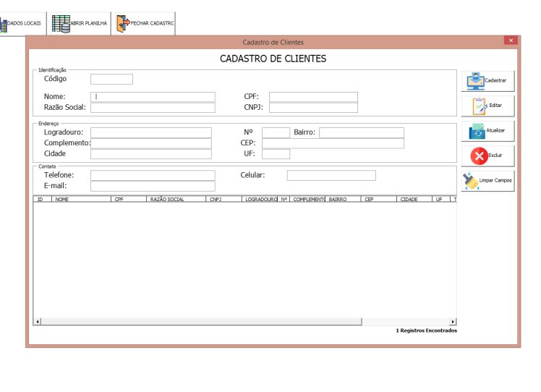Click the UF input field
Image resolution: width=541 pixels, height=392 pixels.
(x=276, y=154)
